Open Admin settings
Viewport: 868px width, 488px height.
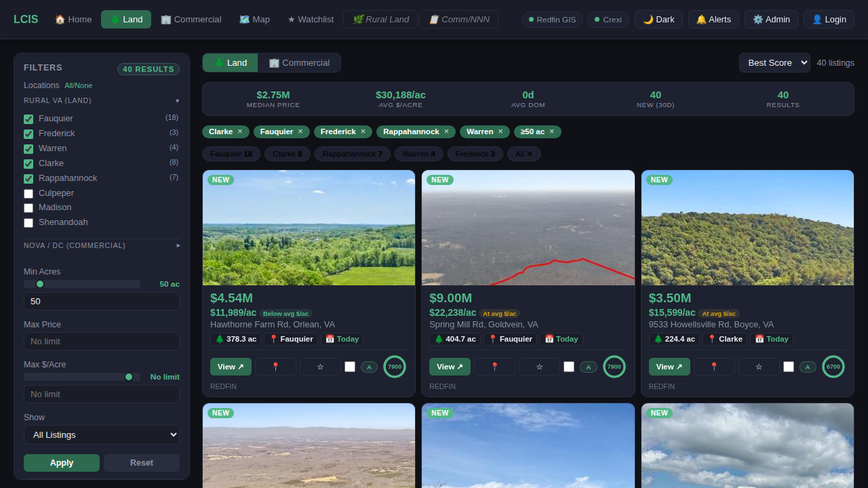[x=771, y=19]
